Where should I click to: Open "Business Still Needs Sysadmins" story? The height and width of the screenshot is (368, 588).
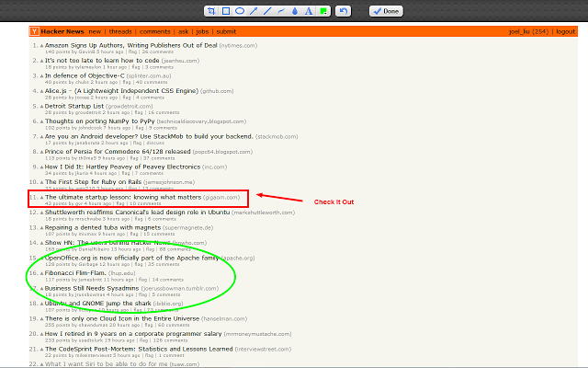[92, 288]
